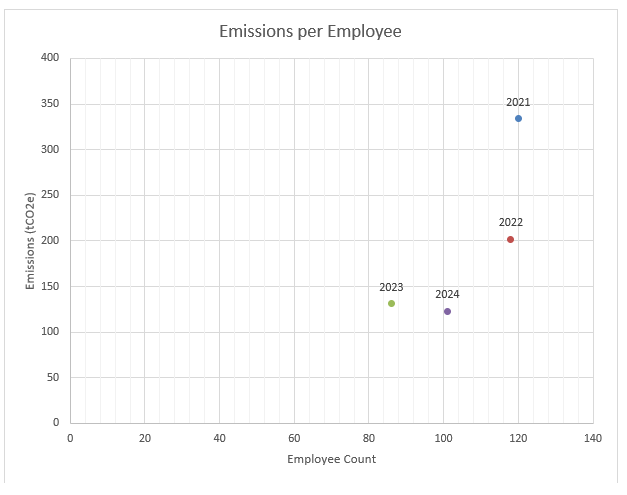627x495 pixels.
Task: Select the purple 2024 data point
Action: [447, 312]
